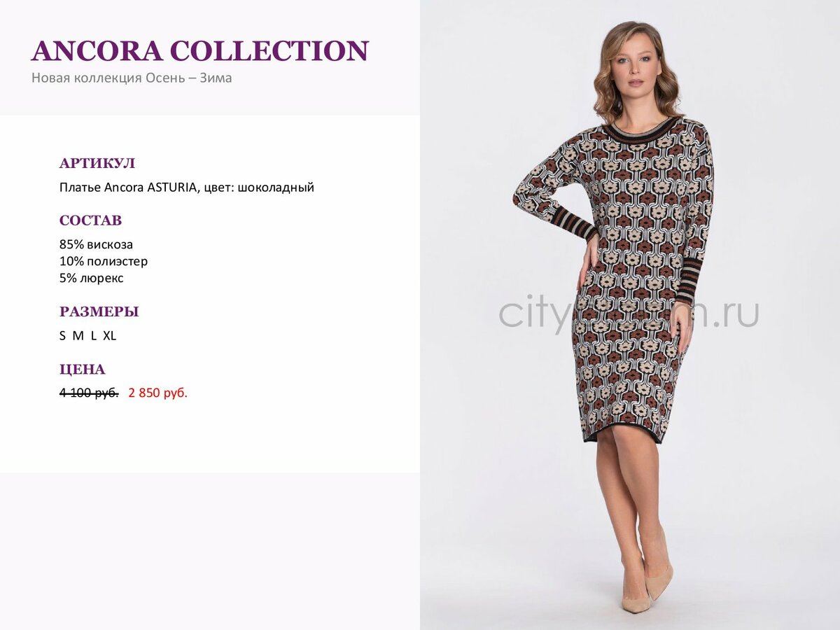Click the РАЗМЕРЫ heading
Screen dimensions: 840x630
click(99, 311)
